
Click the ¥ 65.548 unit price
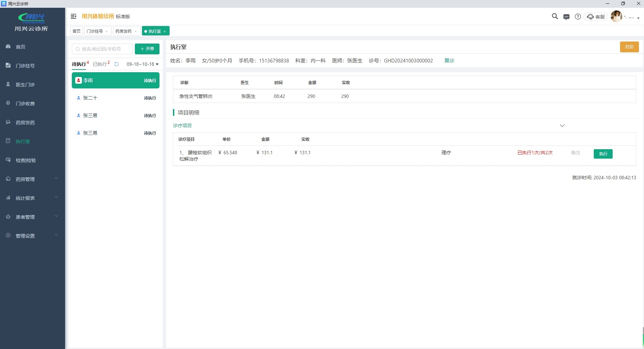click(x=228, y=153)
